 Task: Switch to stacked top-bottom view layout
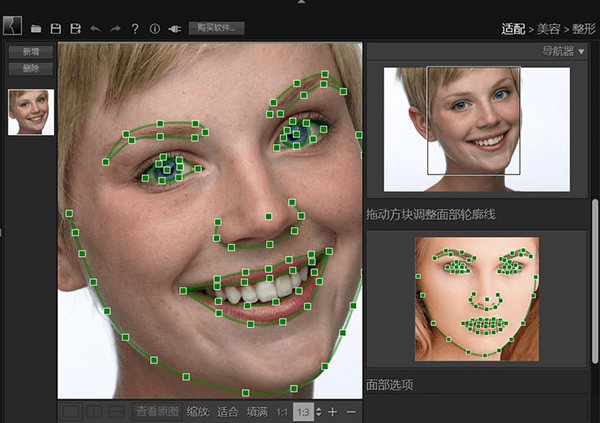[x=117, y=411]
